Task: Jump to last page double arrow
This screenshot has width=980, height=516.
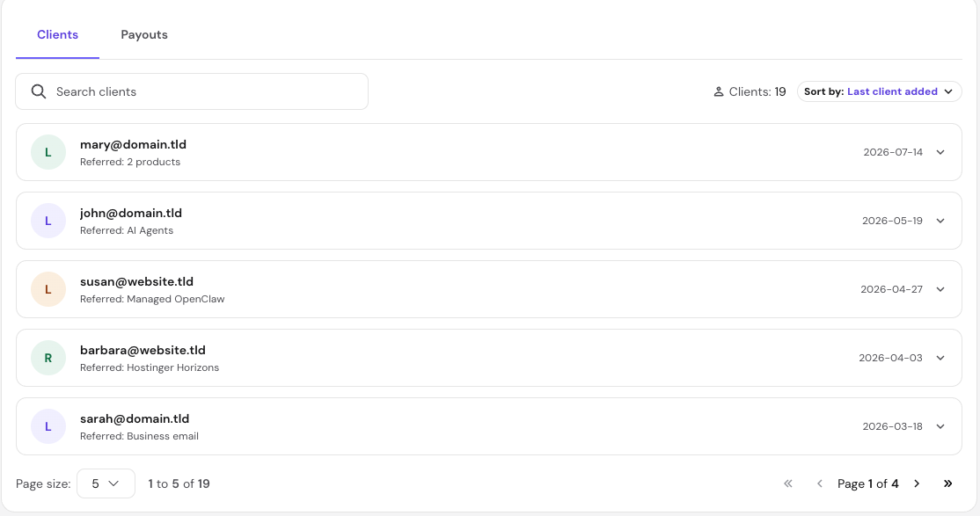Action: click(948, 483)
